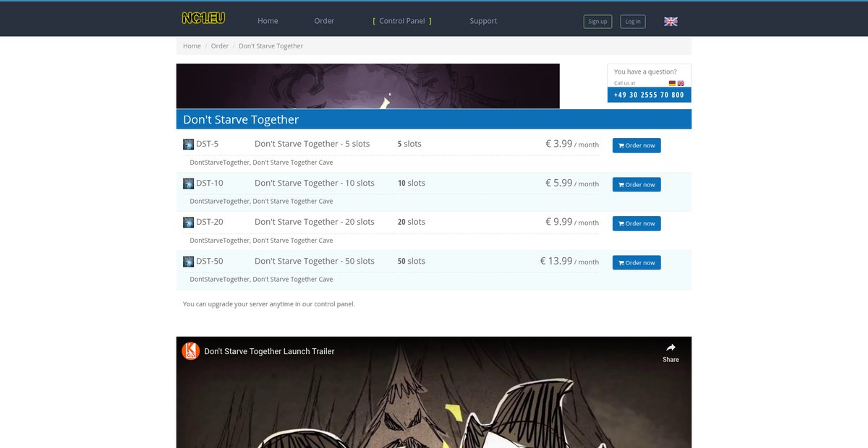Select the 'Don't Starve Together - 10 slots' name
This screenshot has height=448, width=868.
pos(315,183)
